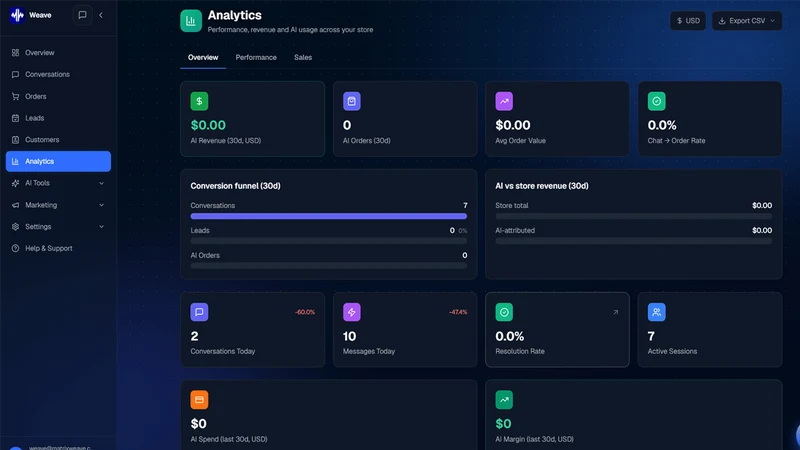
Task: Switch to the Performance tab
Action: [256, 58]
